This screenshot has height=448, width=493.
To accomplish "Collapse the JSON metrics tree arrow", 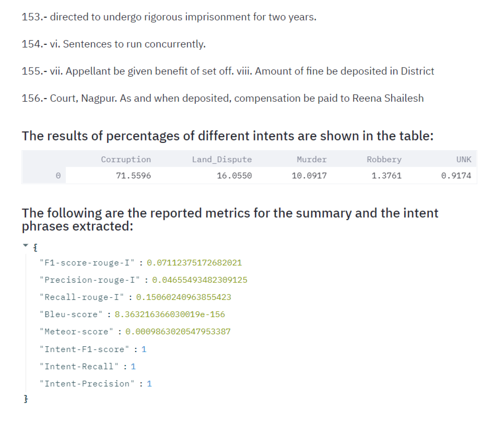I will tap(26, 246).
